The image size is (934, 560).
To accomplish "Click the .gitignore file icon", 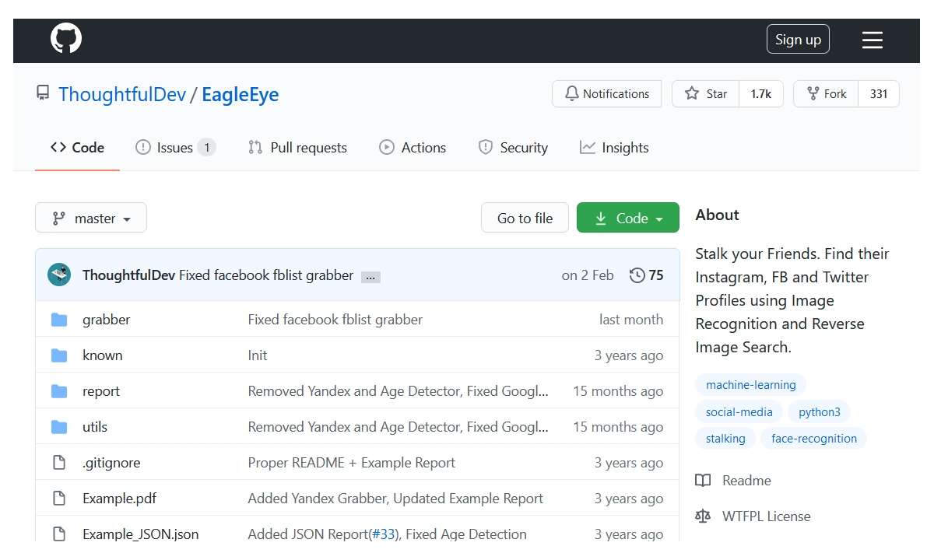I will (59, 463).
